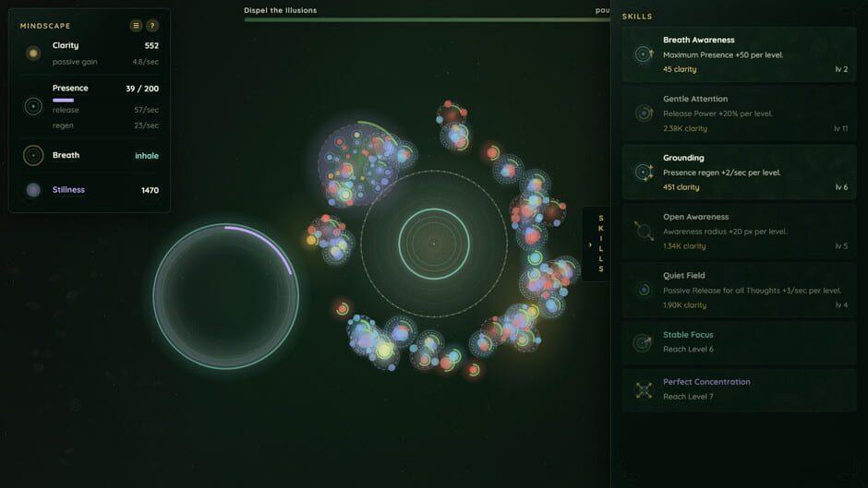Screen dimensions: 868x488
Task: Click the Grounding skill icon
Action: pos(644,173)
